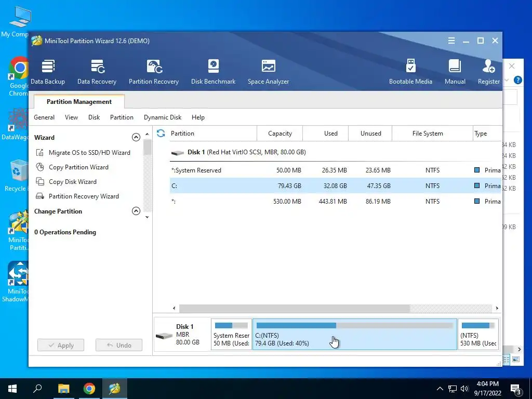The image size is (532, 399).
Task: Click the Type column header
Action: pos(487,134)
